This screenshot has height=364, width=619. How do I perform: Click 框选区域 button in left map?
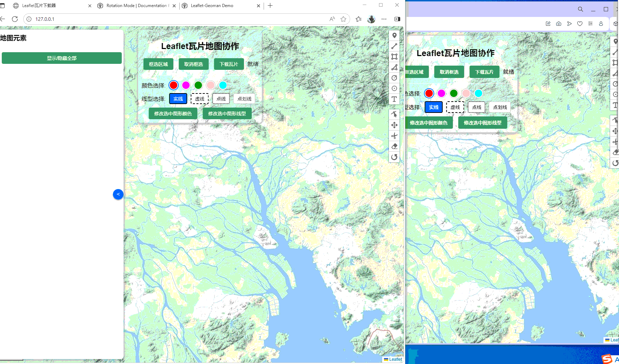tap(158, 64)
